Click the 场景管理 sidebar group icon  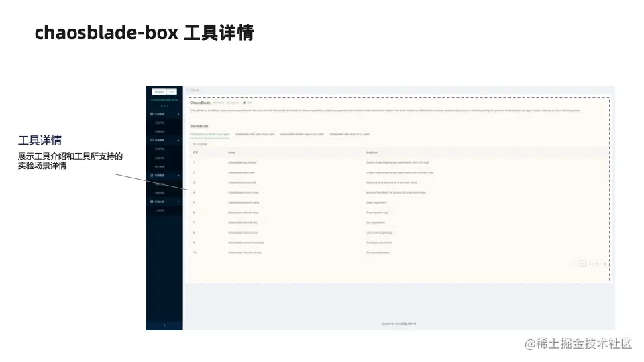tap(152, 175)
